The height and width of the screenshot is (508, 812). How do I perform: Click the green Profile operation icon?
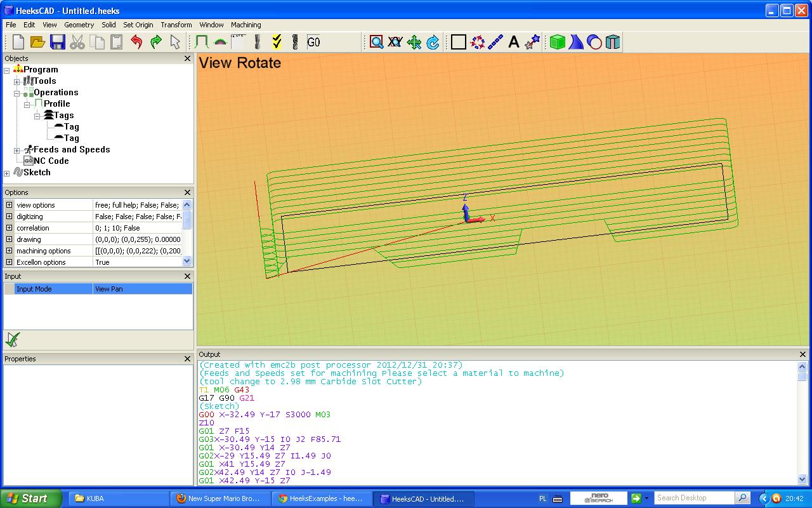point(202,42)
